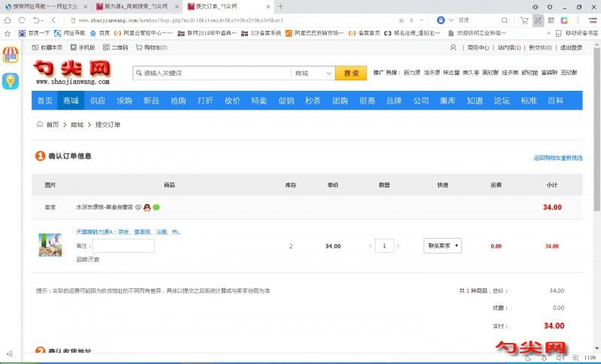Decrease quantity with the left arrow
Image resolution: width=601 pixels, height=364 pixels.
pyautogui.click(x=370, y=246)
